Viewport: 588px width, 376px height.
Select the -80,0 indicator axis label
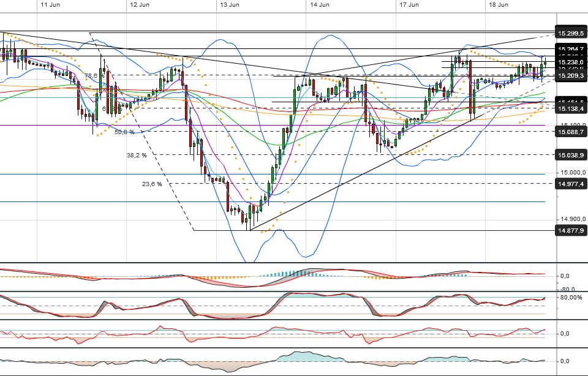click(x=568, y=289)
